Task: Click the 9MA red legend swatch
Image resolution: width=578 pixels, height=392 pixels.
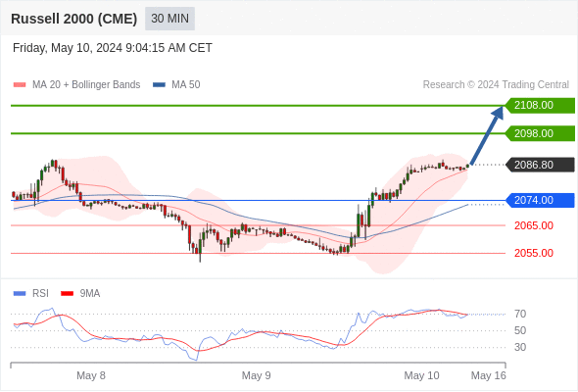Action: point(67,294)
